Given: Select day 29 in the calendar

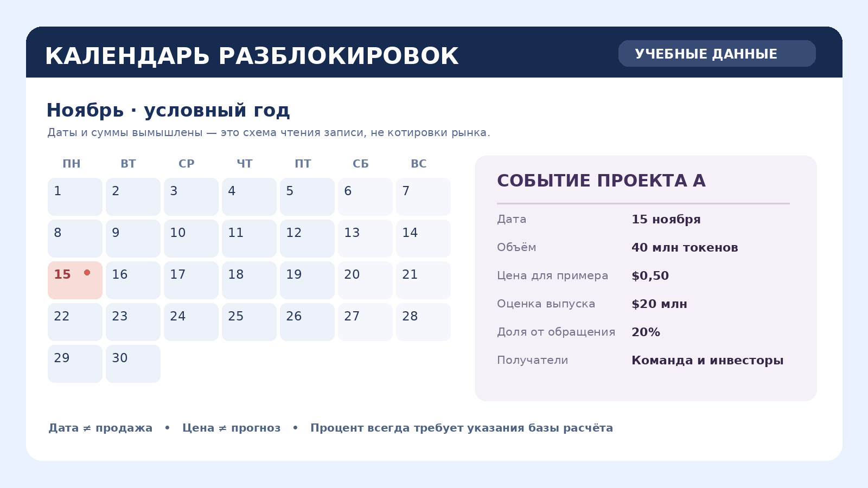Looking at the screenshot, I should point(75,364).
